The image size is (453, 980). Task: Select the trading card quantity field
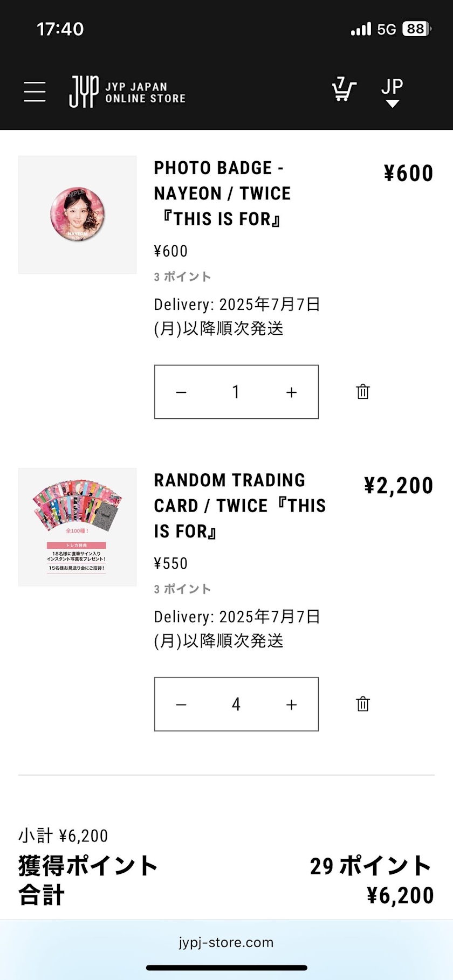point(236,704)
